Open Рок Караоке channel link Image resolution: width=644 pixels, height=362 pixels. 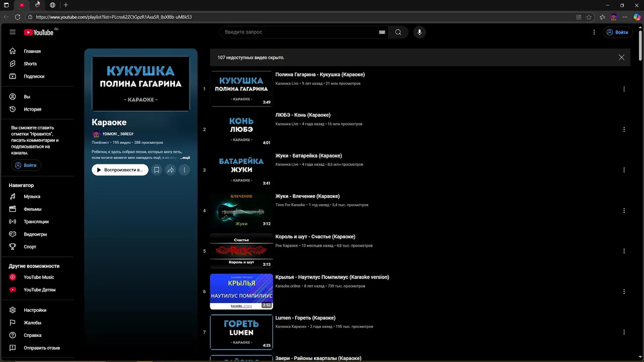point(287,246)
